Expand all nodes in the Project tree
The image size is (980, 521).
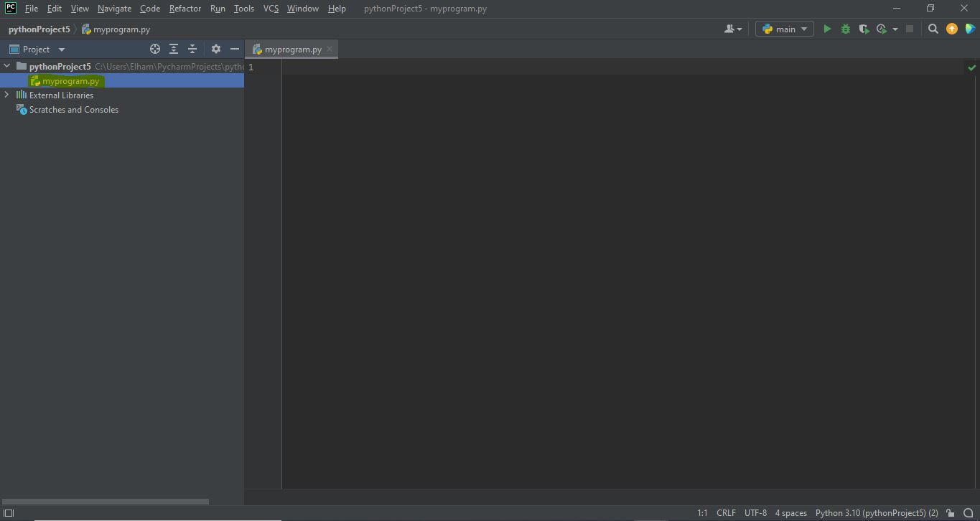tap(174, 50)
